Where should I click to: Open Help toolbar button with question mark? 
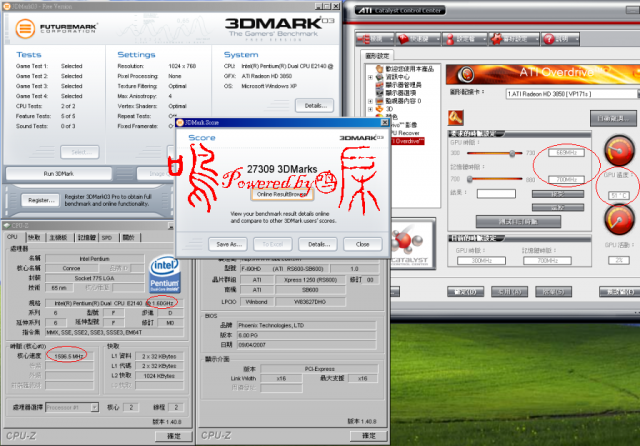coord(560,39)
